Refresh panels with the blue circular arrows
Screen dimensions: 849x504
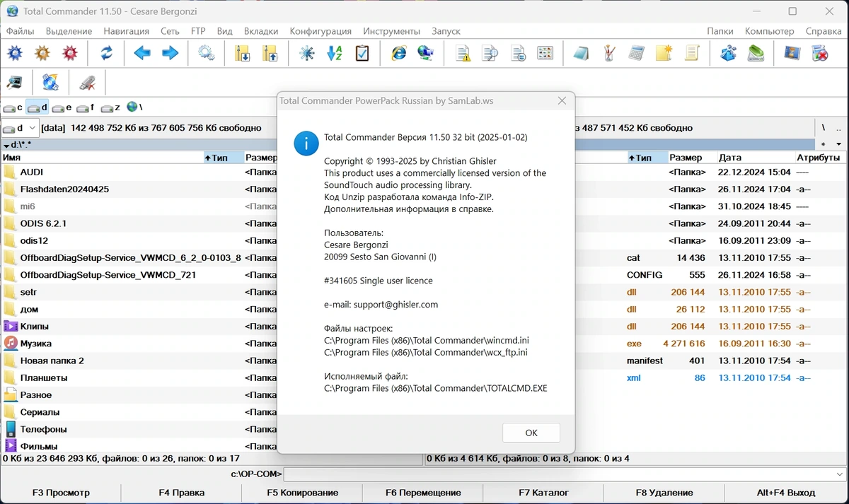click(106, 53)
